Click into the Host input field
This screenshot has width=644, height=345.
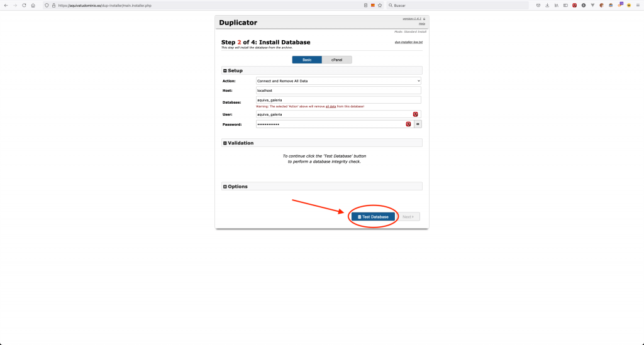coord(338,90)
